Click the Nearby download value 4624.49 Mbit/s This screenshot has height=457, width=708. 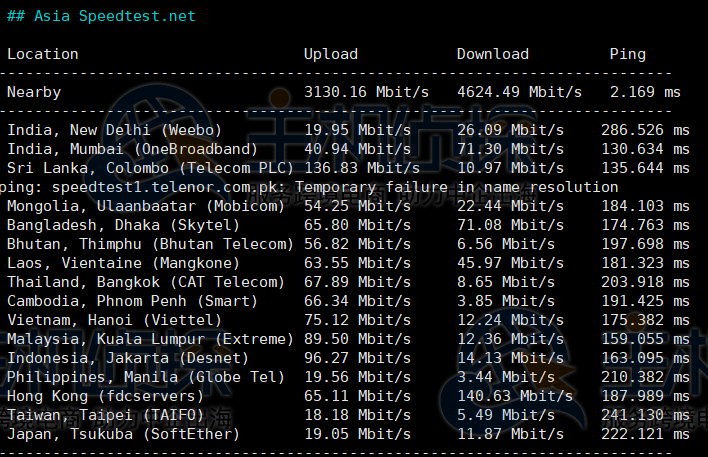point(519,92)
